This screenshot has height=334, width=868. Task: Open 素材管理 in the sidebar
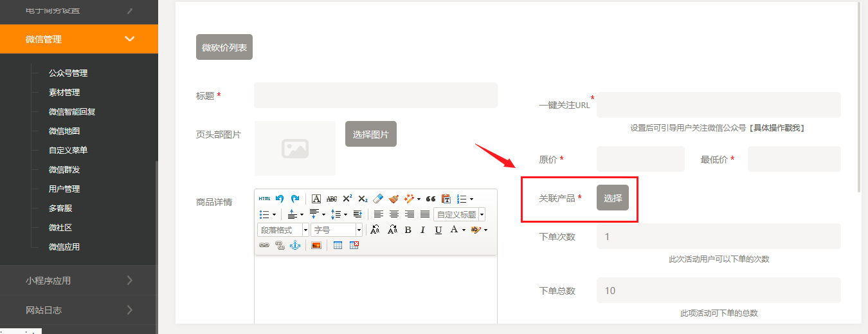click(64, 93)
